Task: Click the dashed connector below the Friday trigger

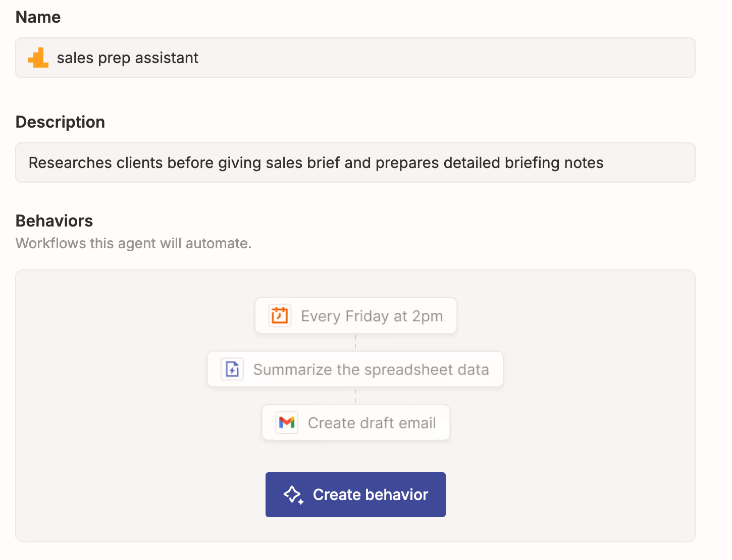Action: pyautogui.click(x=355, y=342)
